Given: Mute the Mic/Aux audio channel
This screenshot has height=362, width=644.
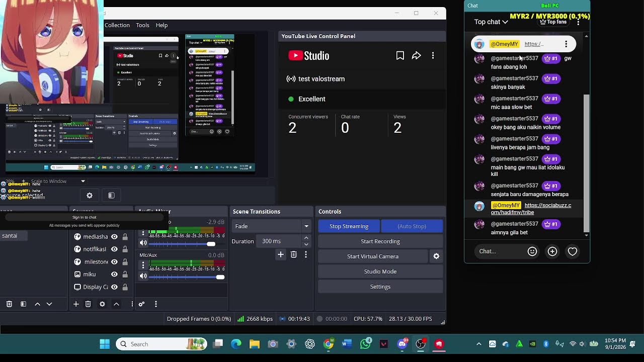Looking at the screenshot, I should 143,276.
